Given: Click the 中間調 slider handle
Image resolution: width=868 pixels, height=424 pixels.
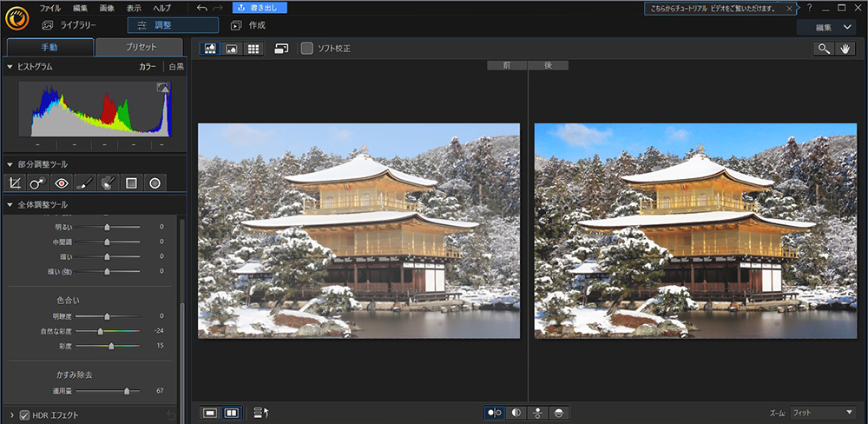Looking at the screenshot, I should coord(107,242).
